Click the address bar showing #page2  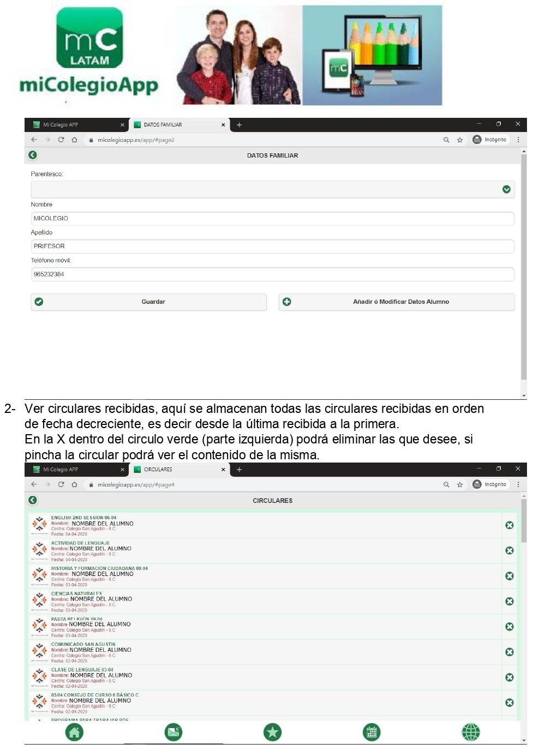tap(262, 140)
